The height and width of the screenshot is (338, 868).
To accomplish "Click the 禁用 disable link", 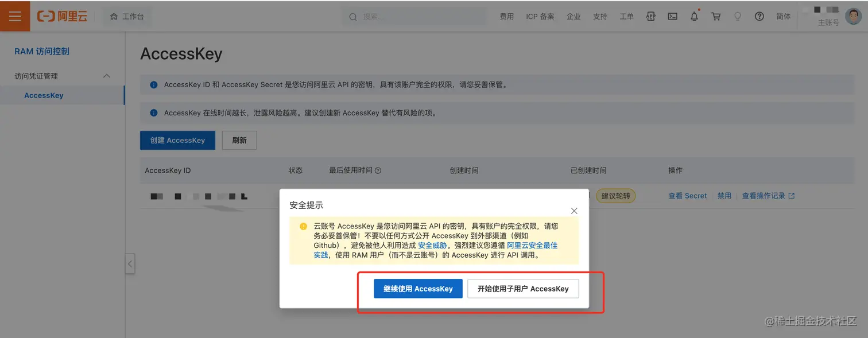I will click(724, 196).
